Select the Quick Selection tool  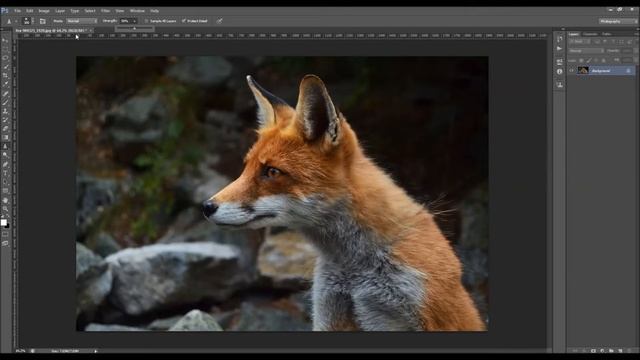[5, 67]
